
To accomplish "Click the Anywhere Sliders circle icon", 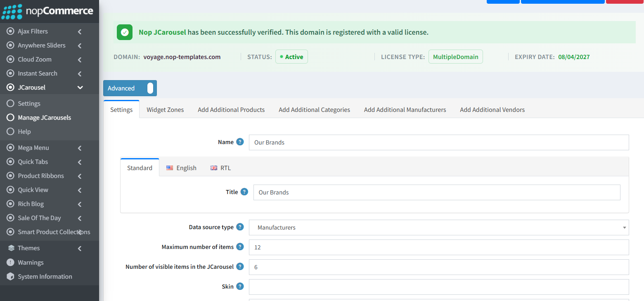I will click(11, 45).
